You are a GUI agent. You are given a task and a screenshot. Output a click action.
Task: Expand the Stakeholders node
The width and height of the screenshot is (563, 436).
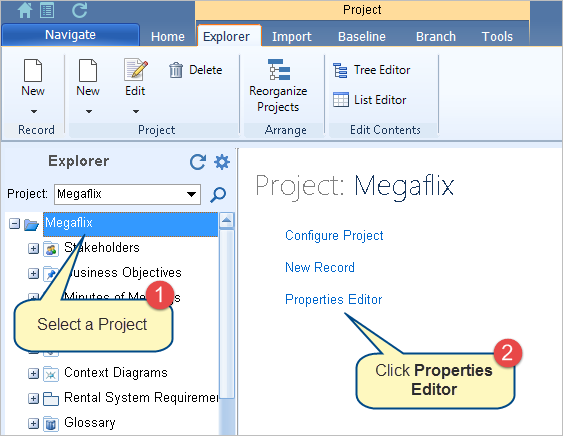tap(33, 249)
